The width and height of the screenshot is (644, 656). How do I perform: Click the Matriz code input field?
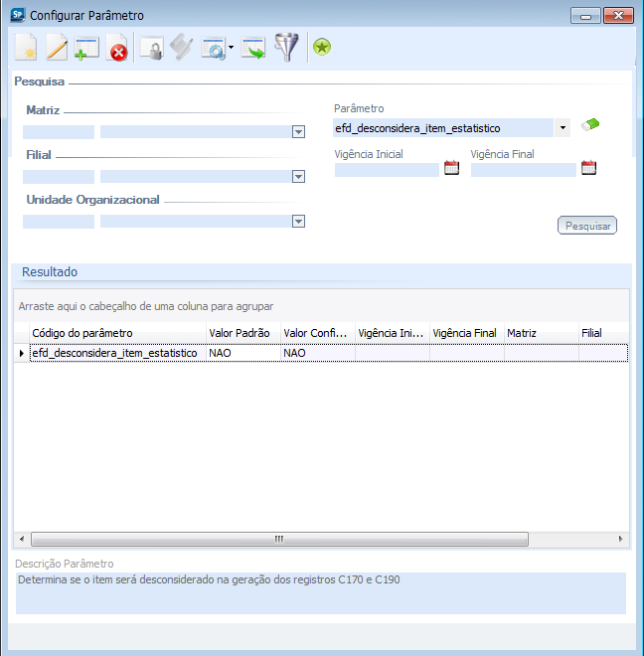(59, 132)
